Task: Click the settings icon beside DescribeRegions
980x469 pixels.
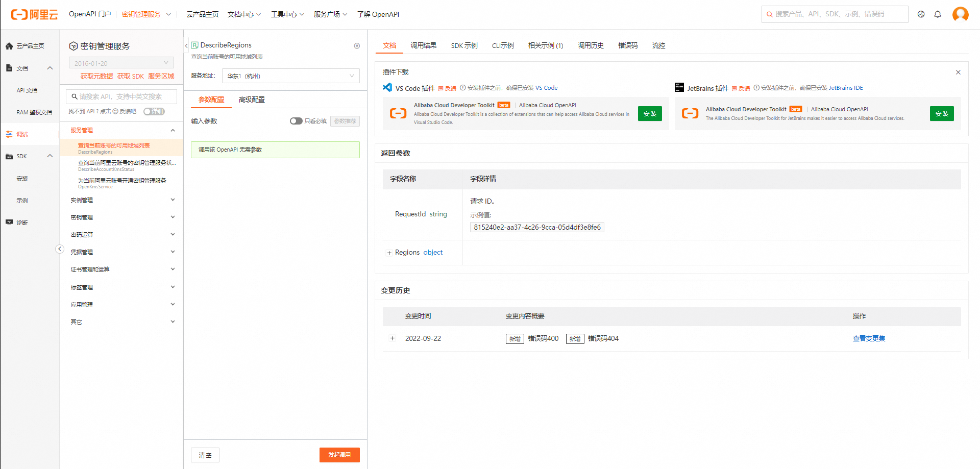Action: (x=357, y=46)
